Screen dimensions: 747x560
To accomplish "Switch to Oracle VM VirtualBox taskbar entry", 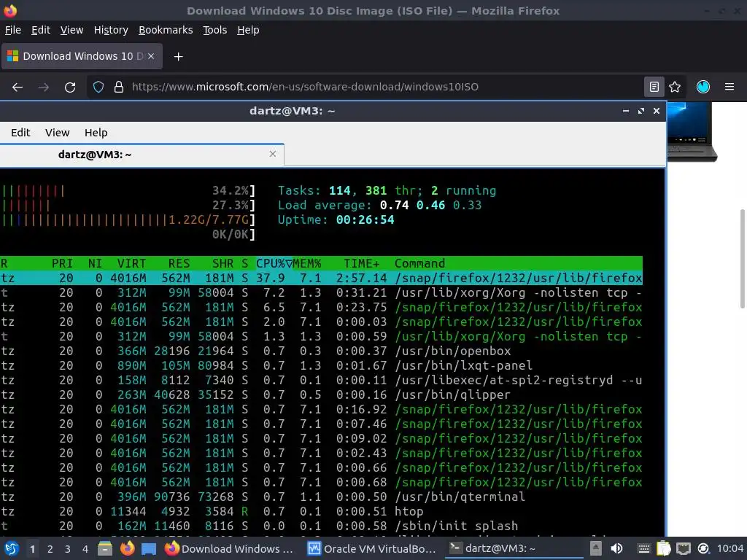I will [371, 548].
